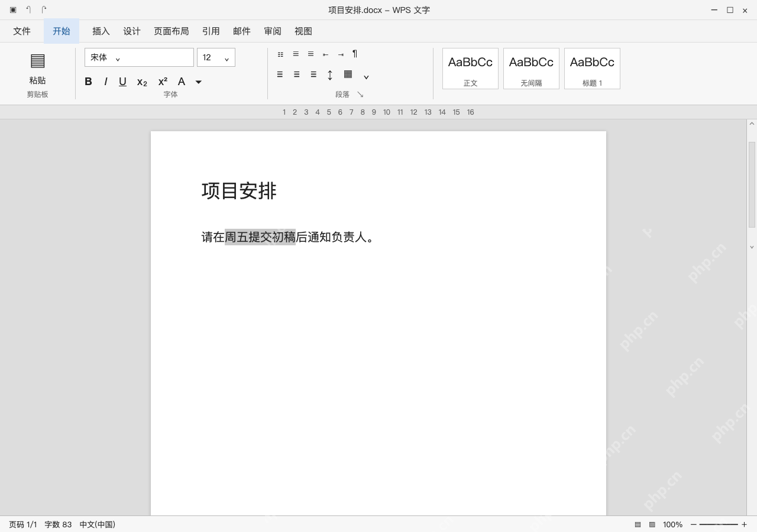Click the page count 页码 1/1
This screenshot has width=757, height=532.
(23, 524)
